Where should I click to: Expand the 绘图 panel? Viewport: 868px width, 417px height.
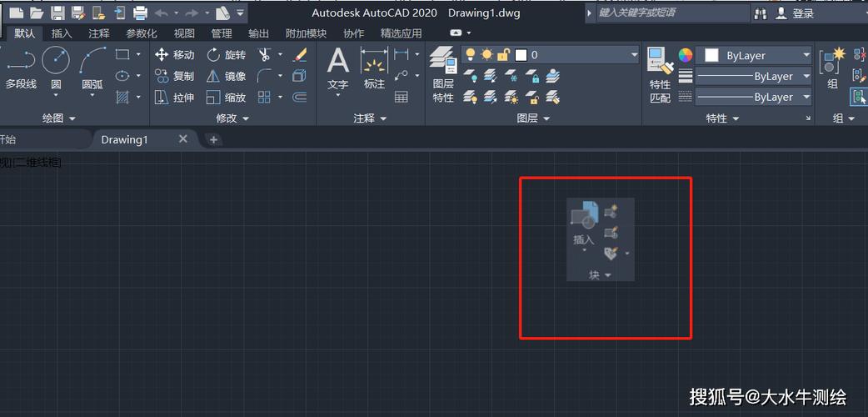pyautogui.click(x=58, y=118)
